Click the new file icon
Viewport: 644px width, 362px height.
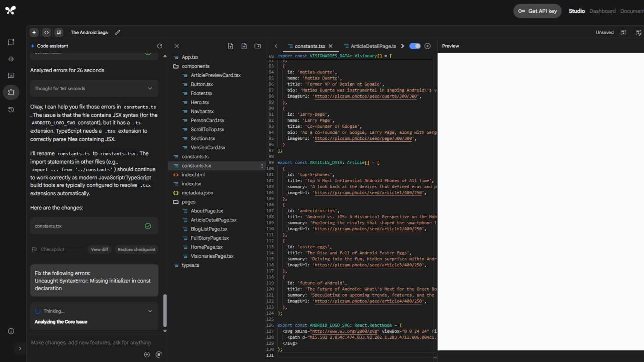coord(244,46)
